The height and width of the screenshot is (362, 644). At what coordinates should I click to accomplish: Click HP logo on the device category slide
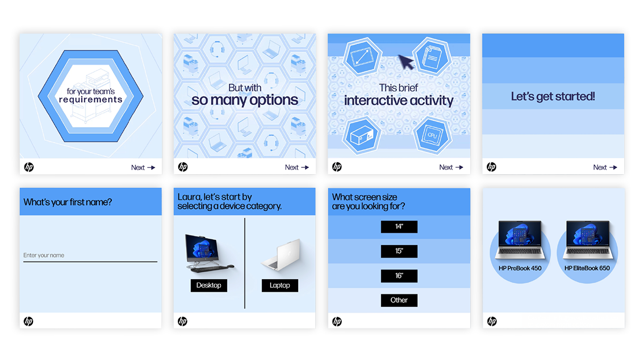(182, 321)
